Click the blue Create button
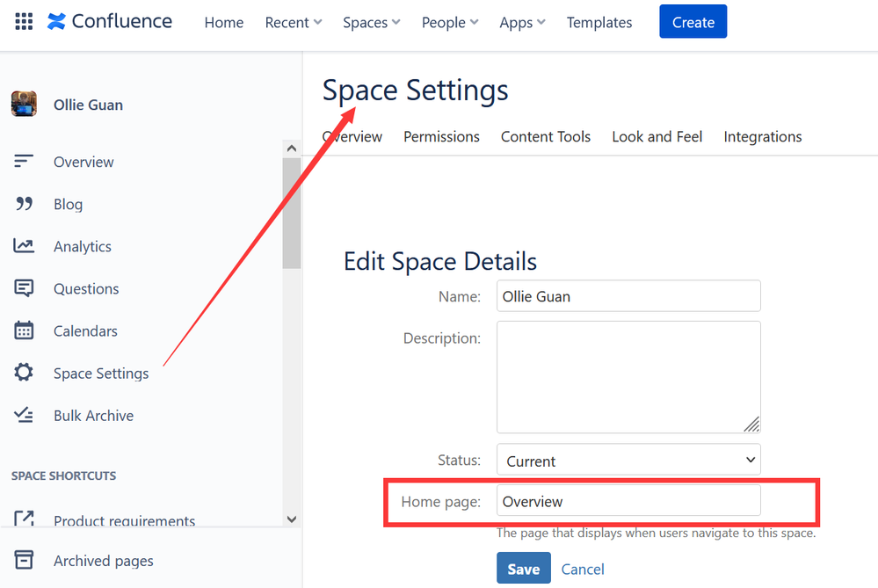Viewport: 878px width, 588px height. point(693,21)
